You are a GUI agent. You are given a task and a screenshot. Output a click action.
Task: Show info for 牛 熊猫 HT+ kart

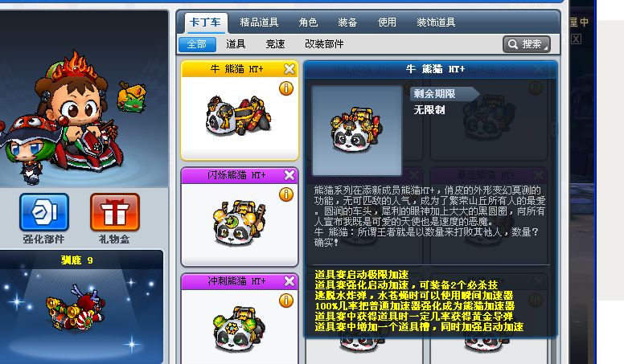(x=285, y=88)
